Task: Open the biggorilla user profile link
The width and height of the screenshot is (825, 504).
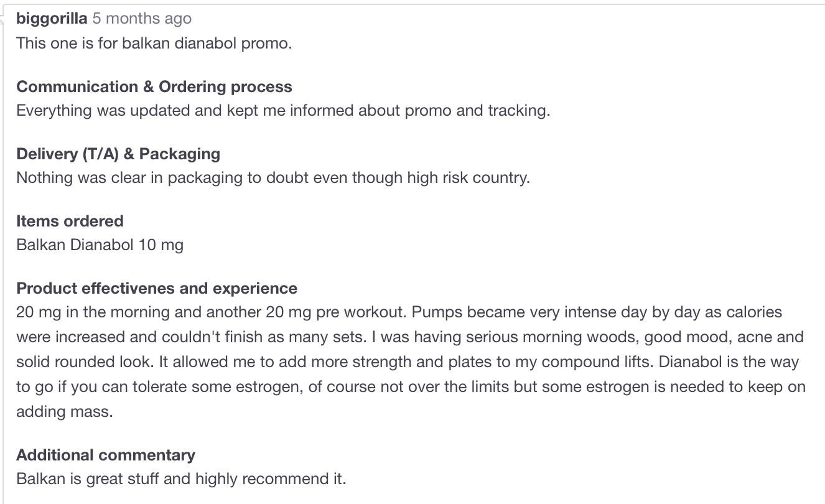Action: click(52, 19)
